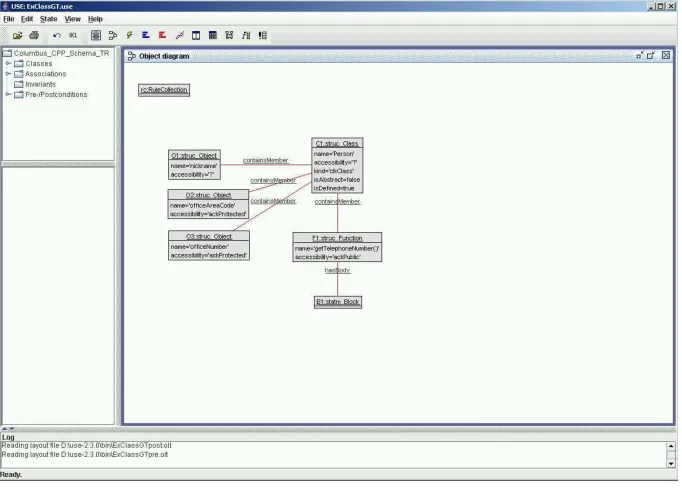Click the isDefined=true attribute text
Screen dimensions: 682x488
(334, 188)
